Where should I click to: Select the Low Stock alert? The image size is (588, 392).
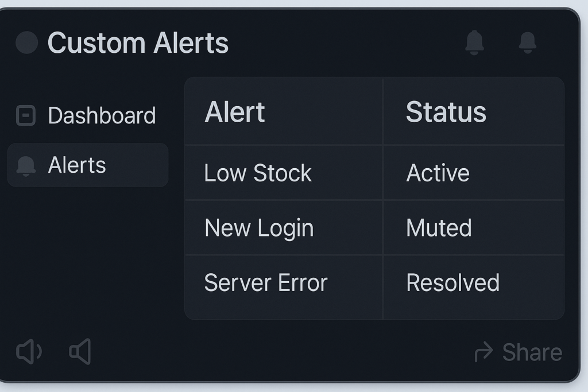[x=258, y=173]
